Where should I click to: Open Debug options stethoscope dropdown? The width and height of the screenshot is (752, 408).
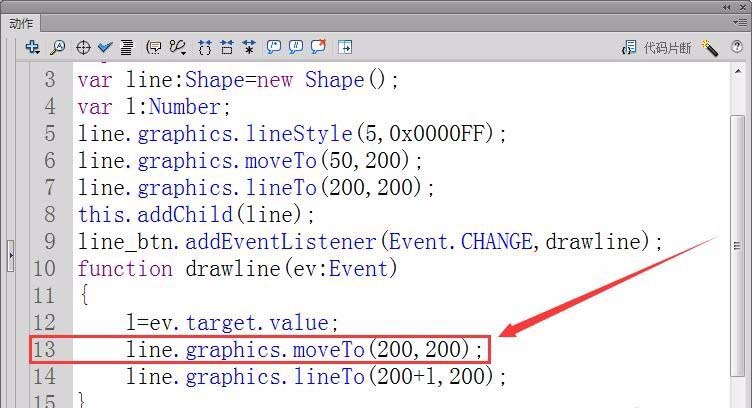(x=178, y=47)
